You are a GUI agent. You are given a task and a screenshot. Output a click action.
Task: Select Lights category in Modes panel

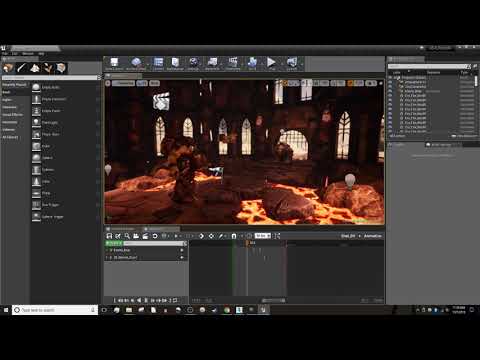tap(7, 100)
